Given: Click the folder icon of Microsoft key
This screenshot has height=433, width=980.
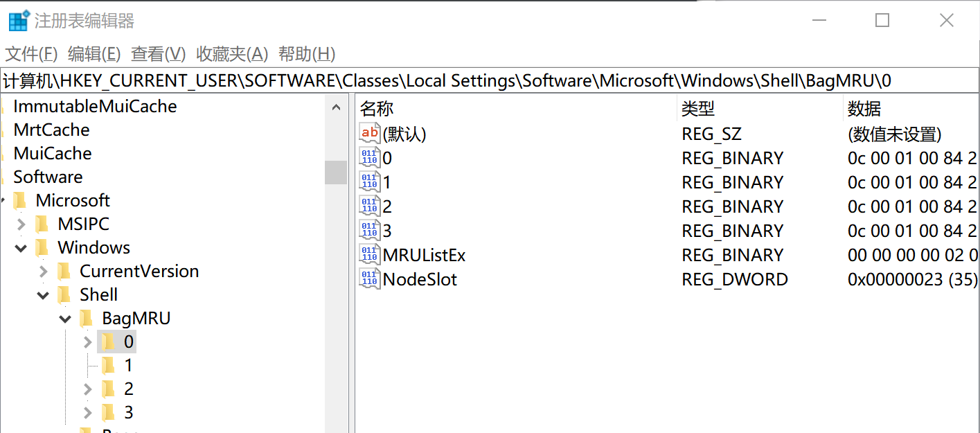Looking at the screenshot, I should pos(21,200).
